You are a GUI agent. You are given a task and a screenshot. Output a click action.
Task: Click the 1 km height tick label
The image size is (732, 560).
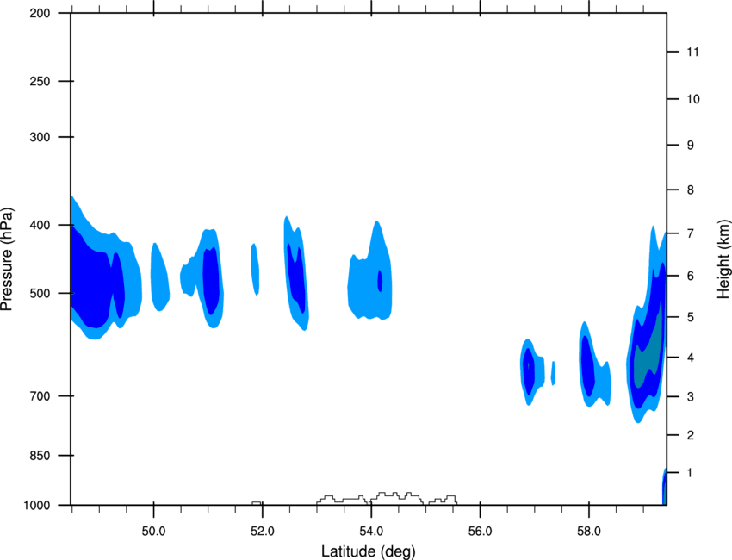pos(688,473)
